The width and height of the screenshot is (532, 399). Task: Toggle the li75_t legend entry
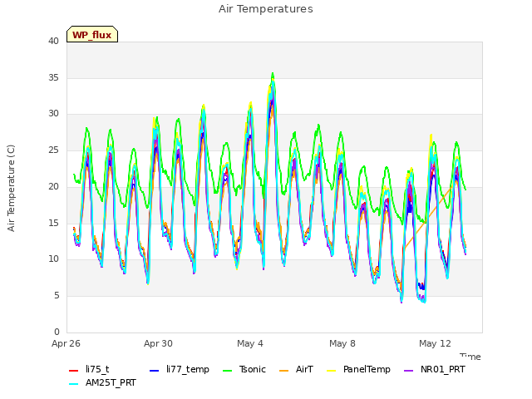click(89, 369)
